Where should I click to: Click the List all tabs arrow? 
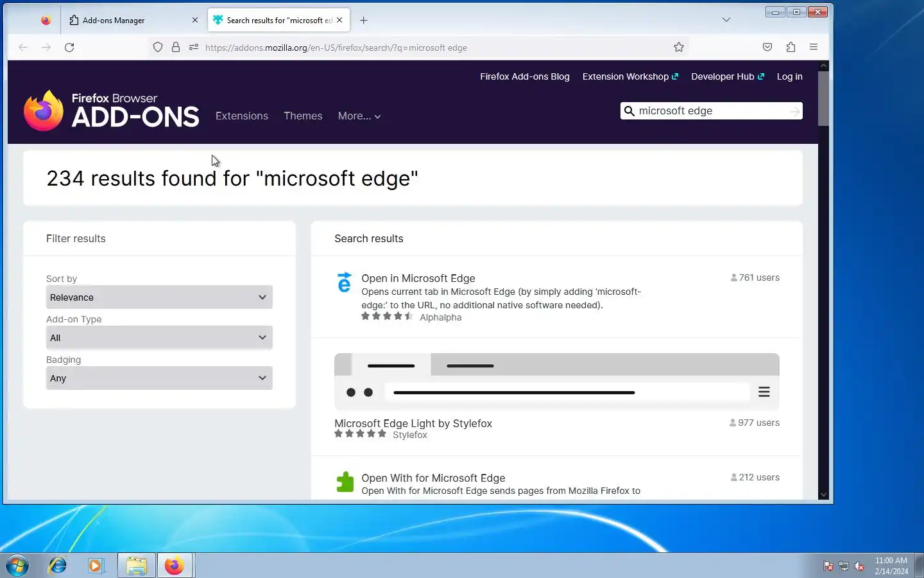click(726, 20)
